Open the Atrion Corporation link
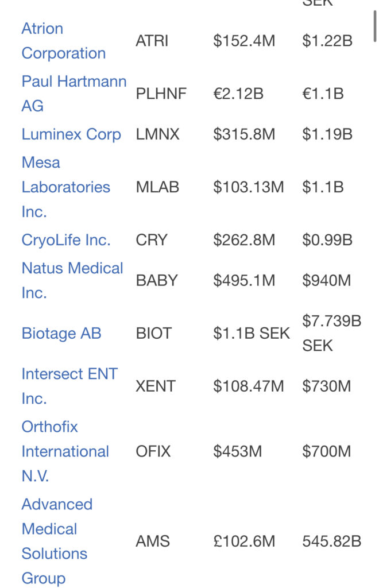 [63, 41]
